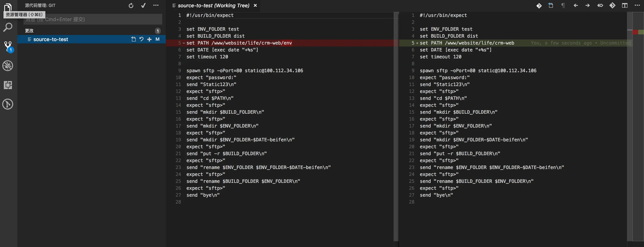Open source control more actions menu
This screenshot has width=644, height=247.
[156, 6]
